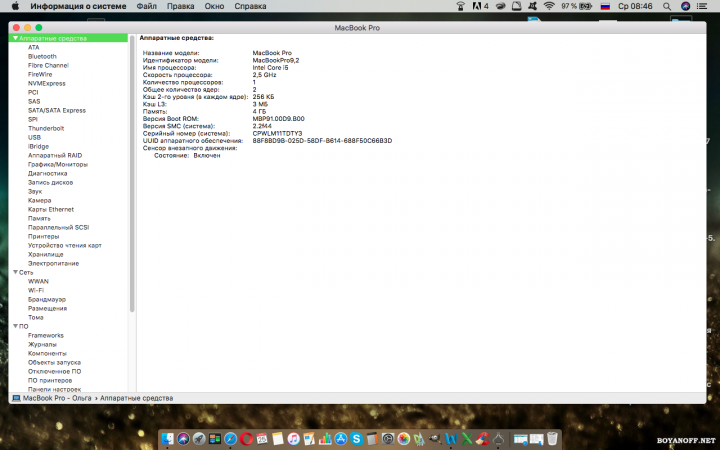Open the Справка menu
The image size is (720, 450).
[250, 6]
